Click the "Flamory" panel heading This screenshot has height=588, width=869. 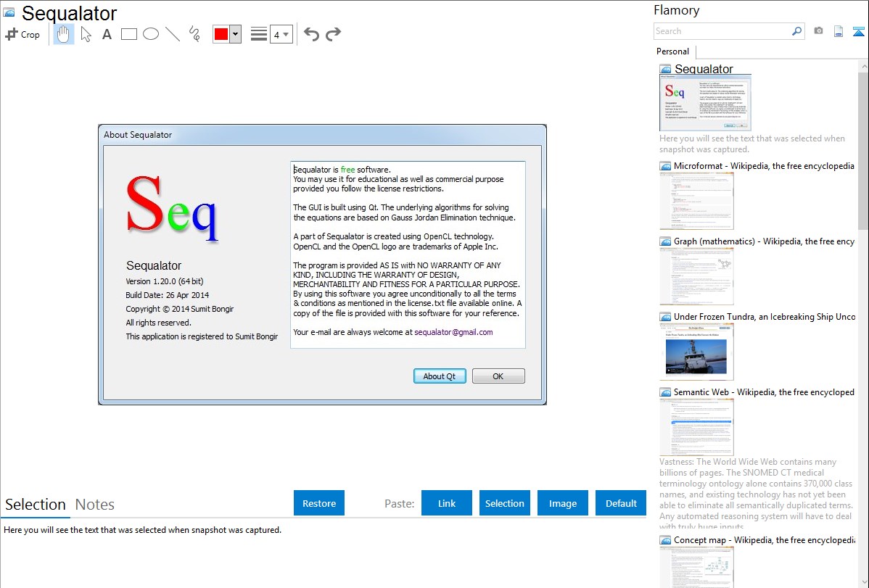coord(676,10)
